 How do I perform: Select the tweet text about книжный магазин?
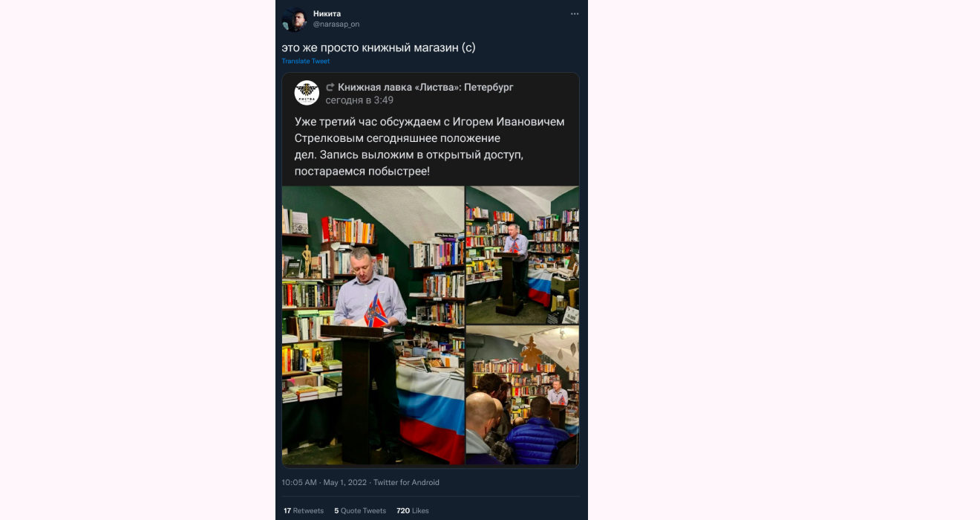click(379, 48)
